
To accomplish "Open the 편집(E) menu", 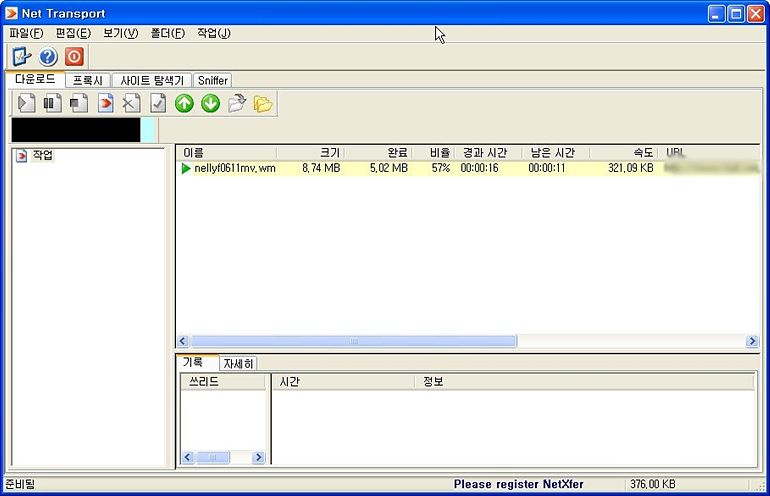I will tap(73, 33).
